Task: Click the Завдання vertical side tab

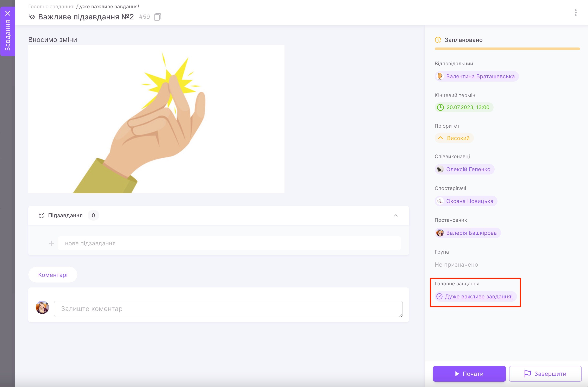Action: (x=8, y=35)
